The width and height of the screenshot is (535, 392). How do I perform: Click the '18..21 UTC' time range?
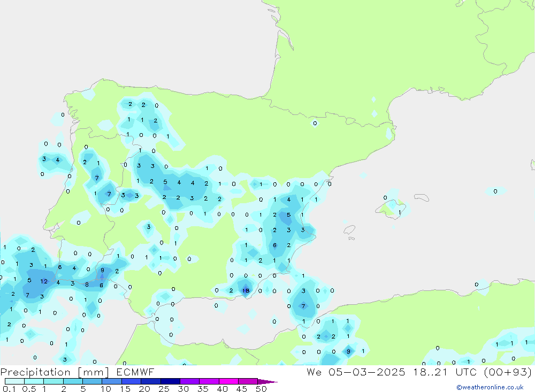445,372
